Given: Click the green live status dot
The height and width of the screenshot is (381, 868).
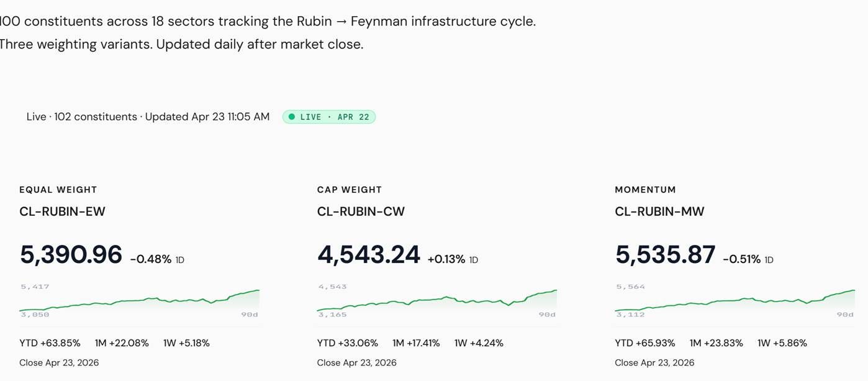Looking at the screenshot, I should (x=292, y=116).
